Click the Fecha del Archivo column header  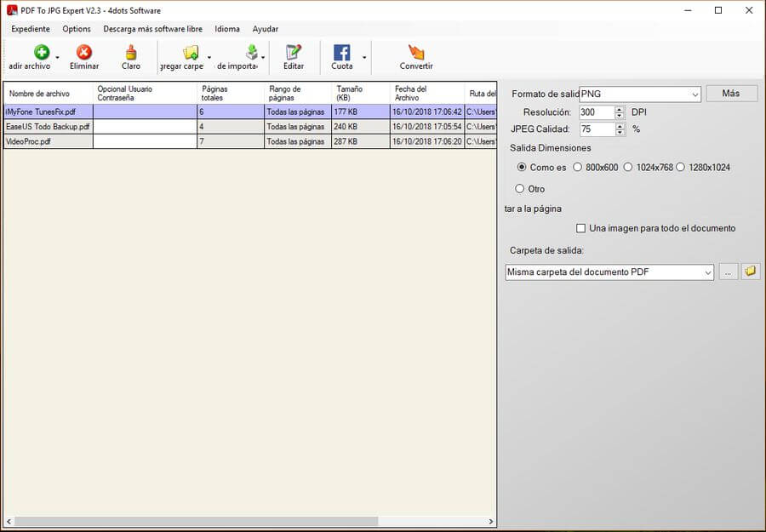tap(427, 94)
